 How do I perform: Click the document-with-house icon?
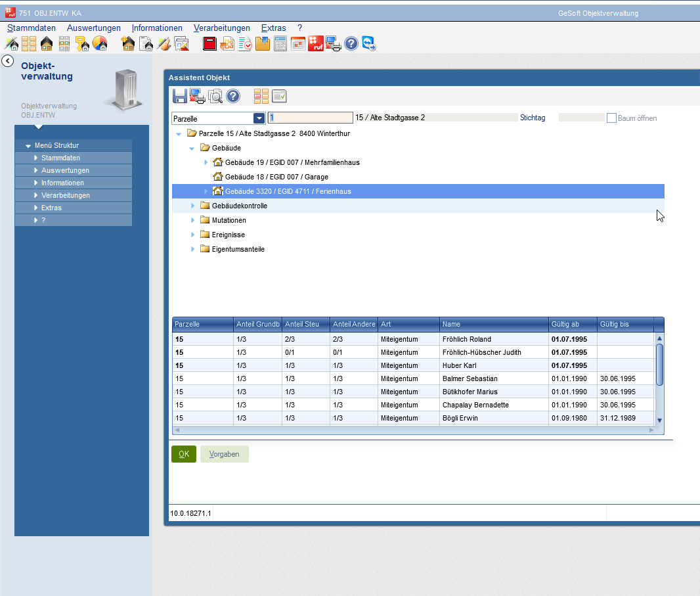click(146, 44)
